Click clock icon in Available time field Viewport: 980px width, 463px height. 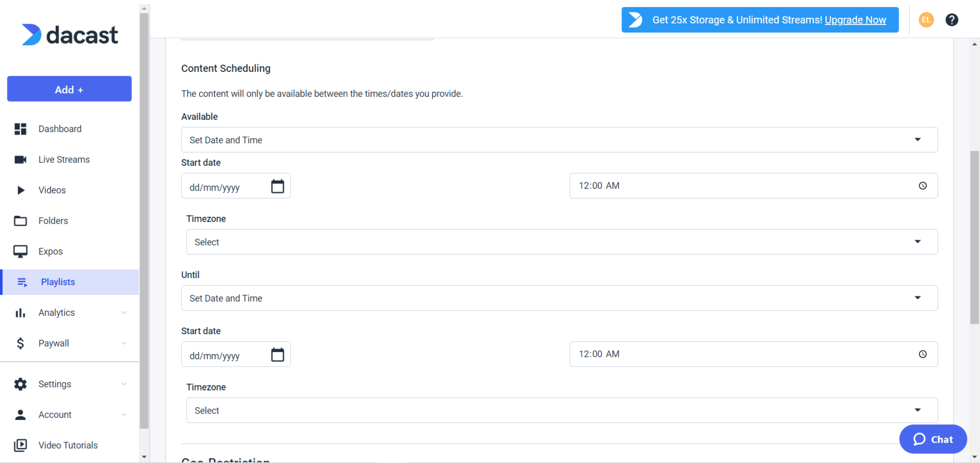tap(923, 186)
